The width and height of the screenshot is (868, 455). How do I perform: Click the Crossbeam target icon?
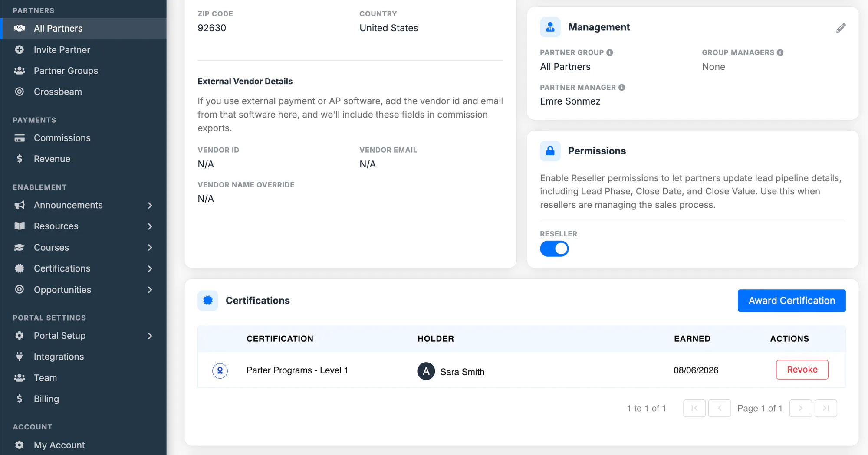click(x=20, y=92)
